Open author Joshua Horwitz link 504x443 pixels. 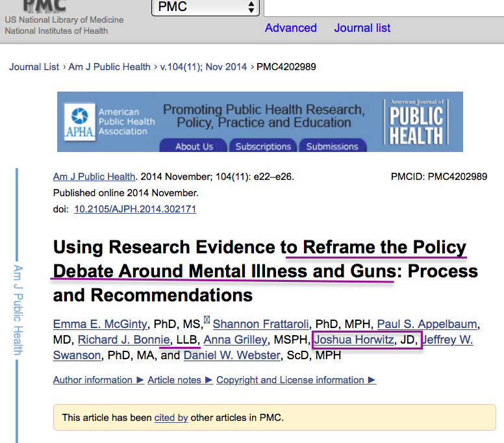pos(354,340)
